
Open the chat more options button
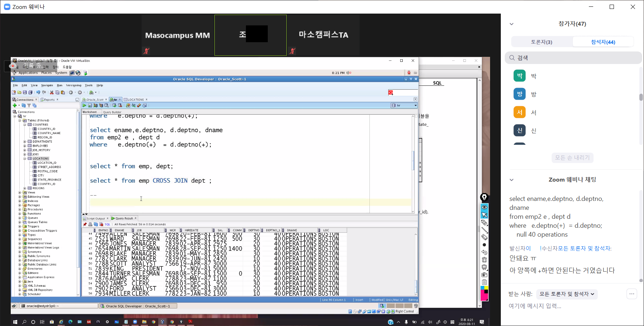[632, 294]
